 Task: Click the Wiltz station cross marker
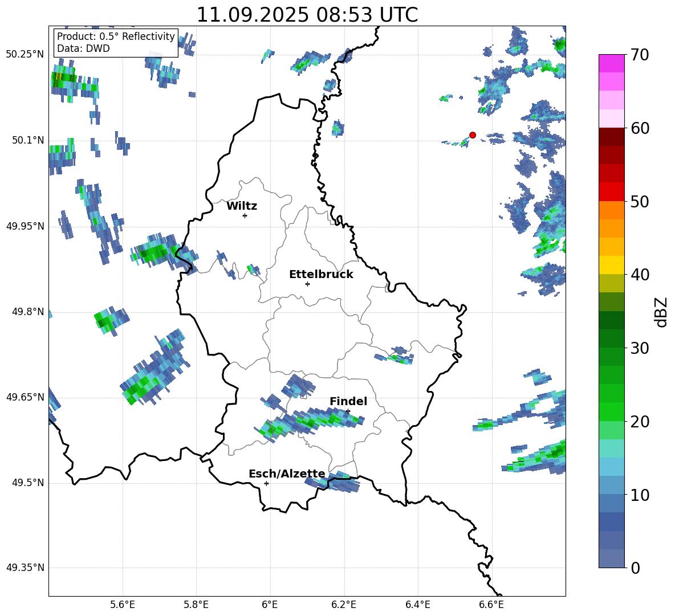[x=245, y=215]
